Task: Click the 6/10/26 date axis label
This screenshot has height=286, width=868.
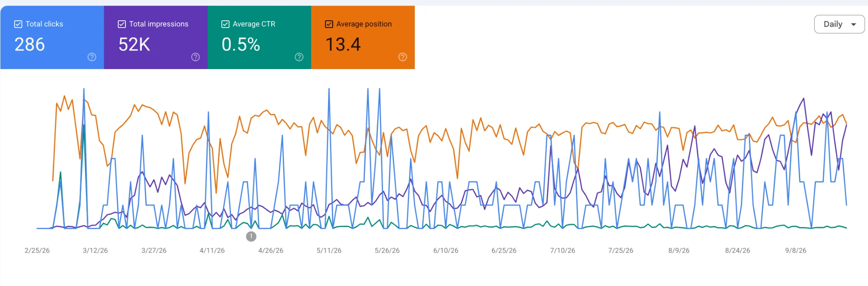Action: click(x=446, y=250)
